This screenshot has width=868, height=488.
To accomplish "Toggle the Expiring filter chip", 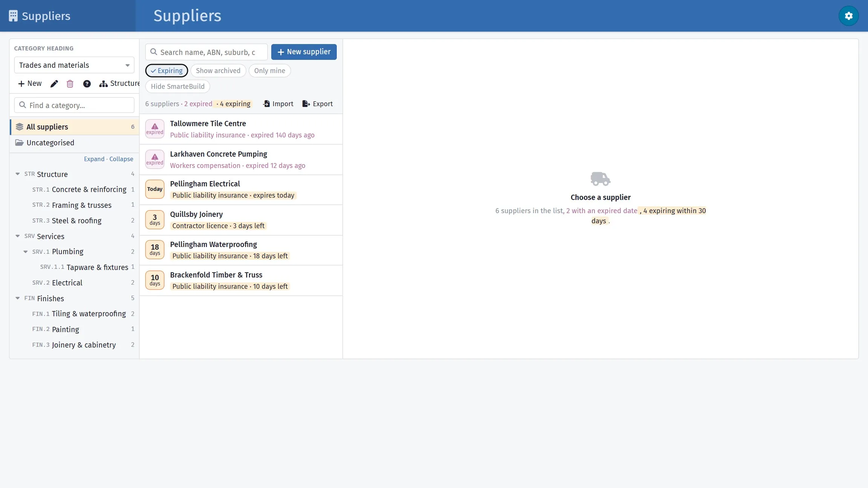I will (x=167, y=71).
